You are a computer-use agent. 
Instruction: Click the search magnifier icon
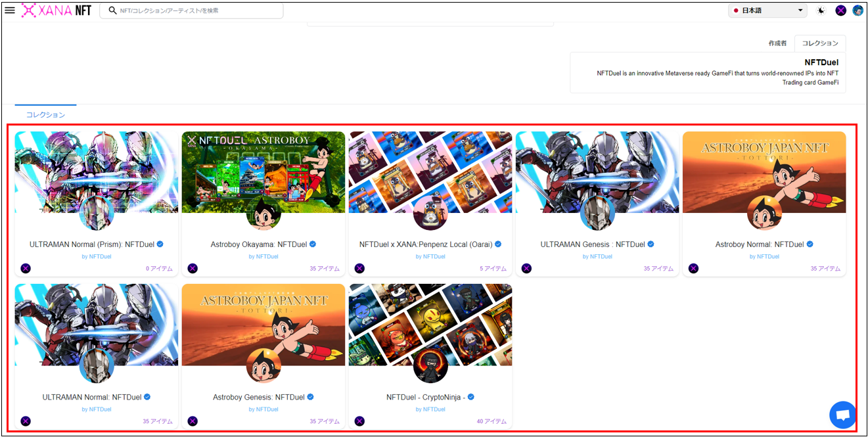pyautogui.click(x=112, y=11)
